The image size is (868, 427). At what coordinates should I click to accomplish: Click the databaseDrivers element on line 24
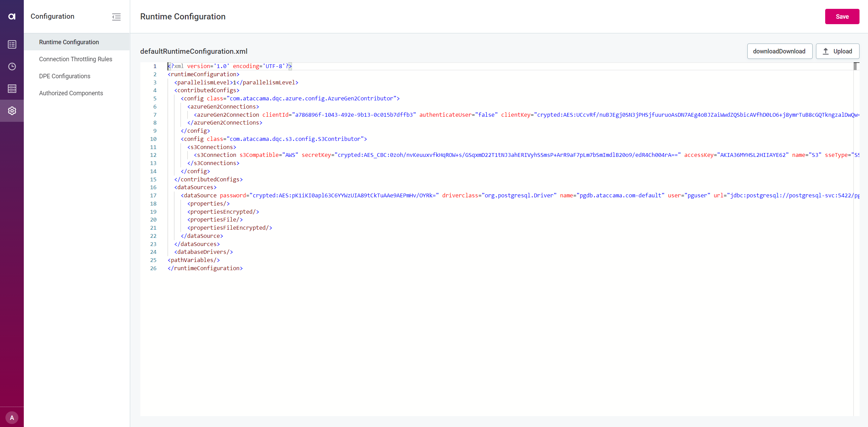[x=203, y=252]
